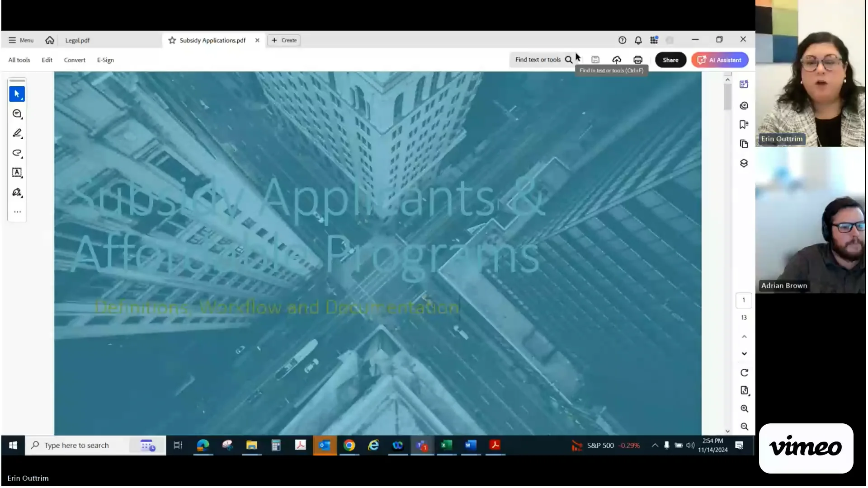Select the arrow selection tool
868x488 pixels.
tap(17, 94)
